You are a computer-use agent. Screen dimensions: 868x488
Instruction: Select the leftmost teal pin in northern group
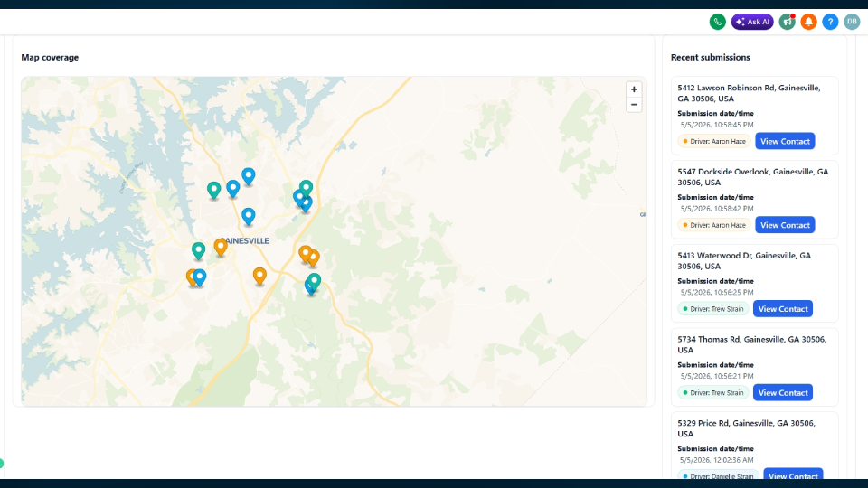click(213, 191)
